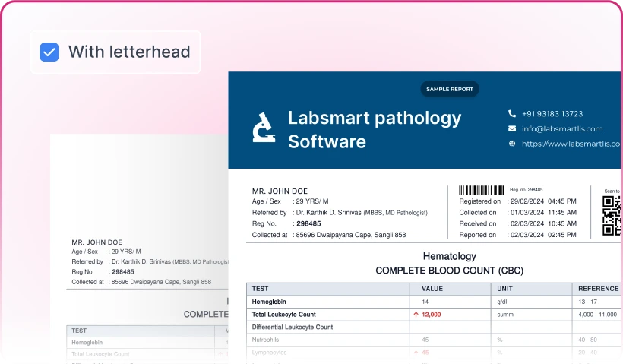Click the phone number +91 93183 13723

click(x=552, y=114)
